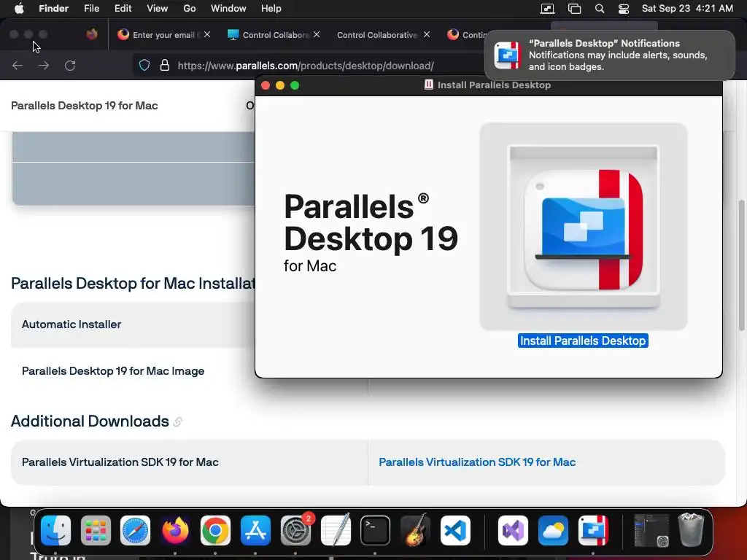
Task: Open the Edit menu
Action: (x=123, y=9)
